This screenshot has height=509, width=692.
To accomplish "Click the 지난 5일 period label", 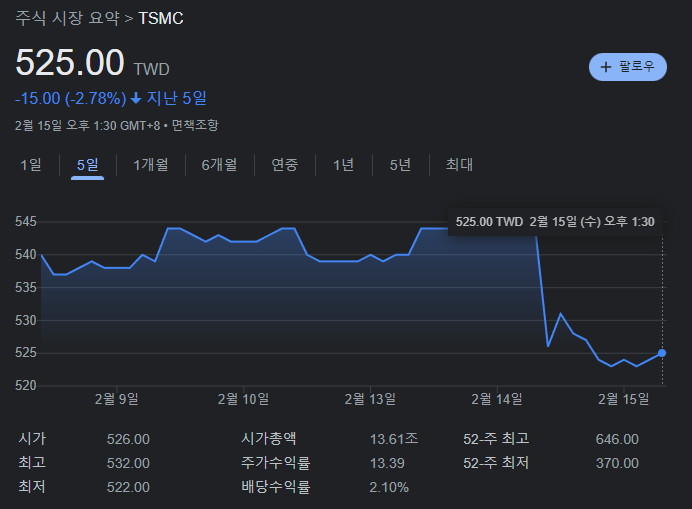I will tap(176, 98).
